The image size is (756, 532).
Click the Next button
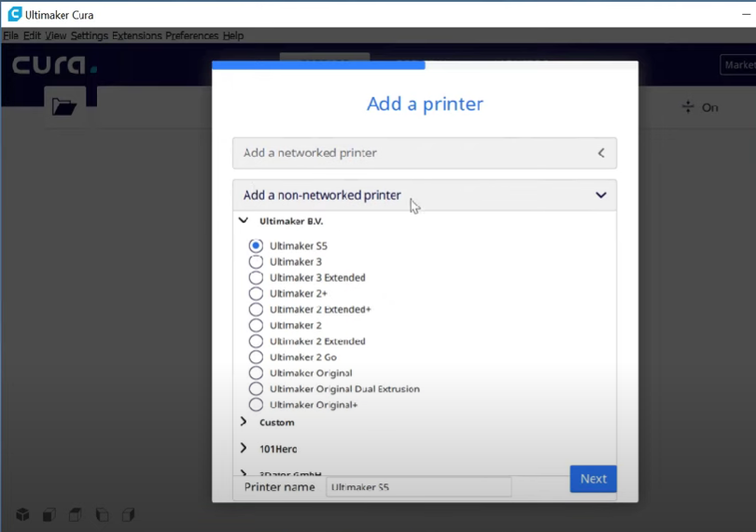tap(593, 479)
